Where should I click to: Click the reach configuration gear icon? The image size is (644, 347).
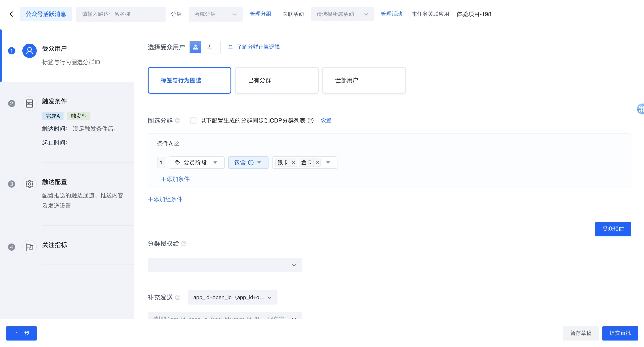pyautogui.click(x=30, y=184)
